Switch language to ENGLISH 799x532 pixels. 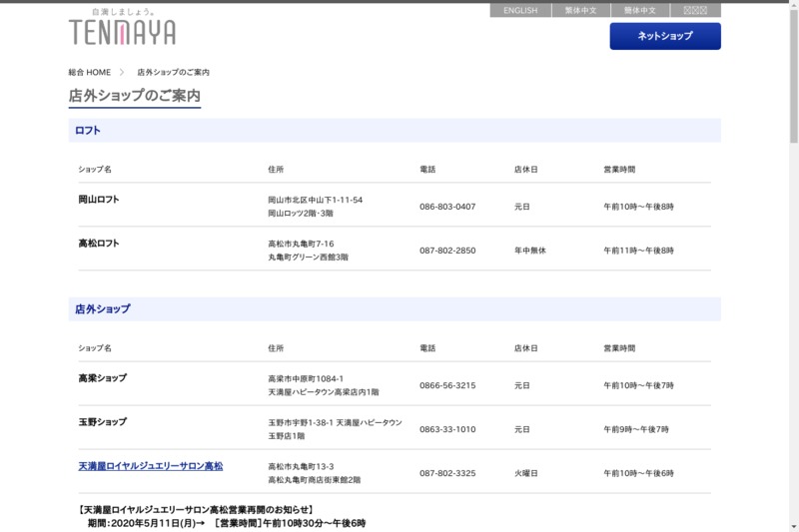click(x=519, y=11)
